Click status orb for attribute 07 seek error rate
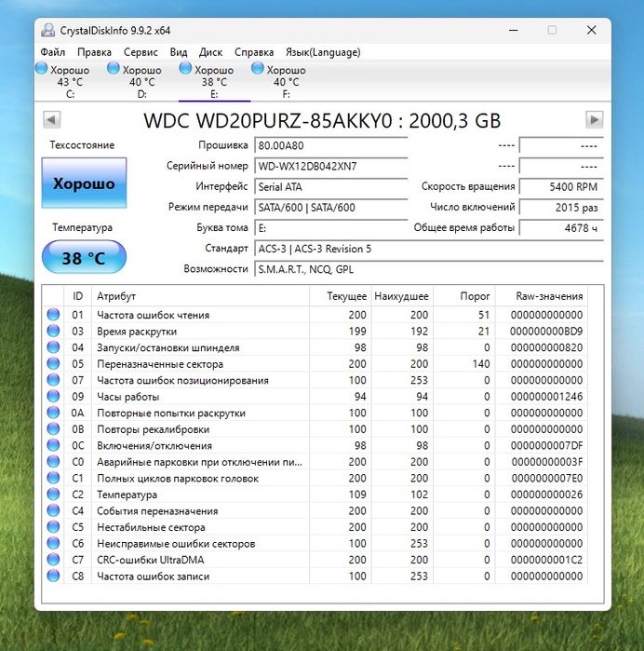The height and width of the screenshot is (651, 644). (53, 380)
